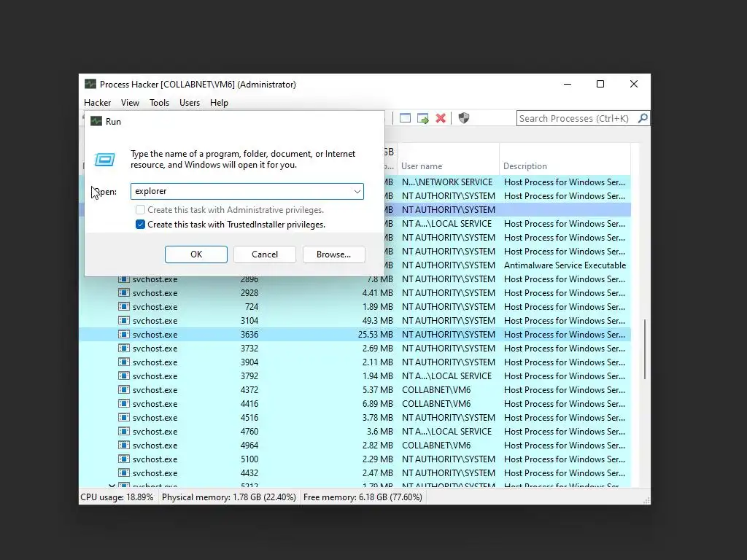Open the Users menu
Image resolution: width=747 pixels, height=560 pixels.
[190, 103]
